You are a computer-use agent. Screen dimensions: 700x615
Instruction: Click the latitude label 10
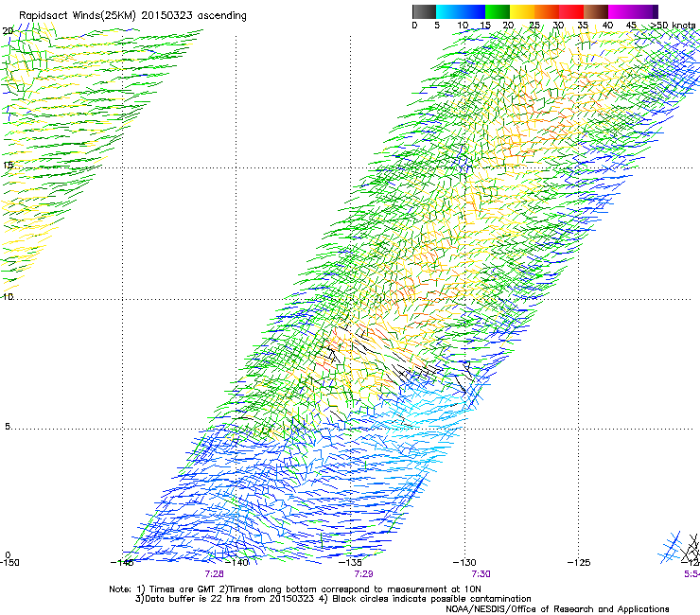point(8,296)
